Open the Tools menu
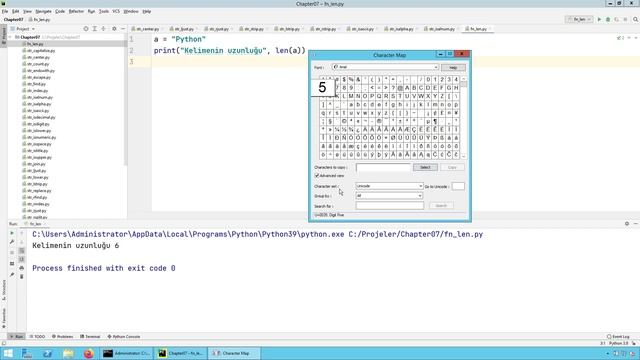This screenshot has height=360, width=640. [104, 11]
